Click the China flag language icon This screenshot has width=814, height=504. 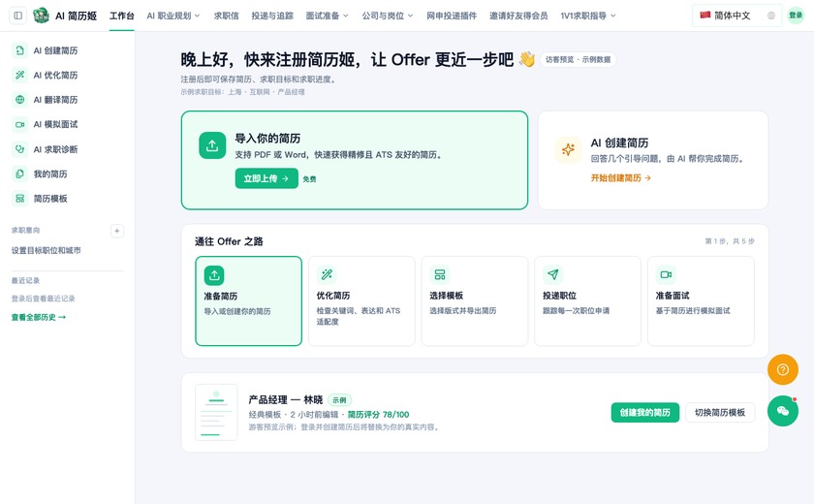pos(705,16)
